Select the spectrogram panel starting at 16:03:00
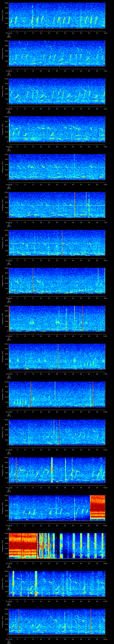The width and height of the screenshot is (114, 644). pyautogui.click(x=57, y=91)
